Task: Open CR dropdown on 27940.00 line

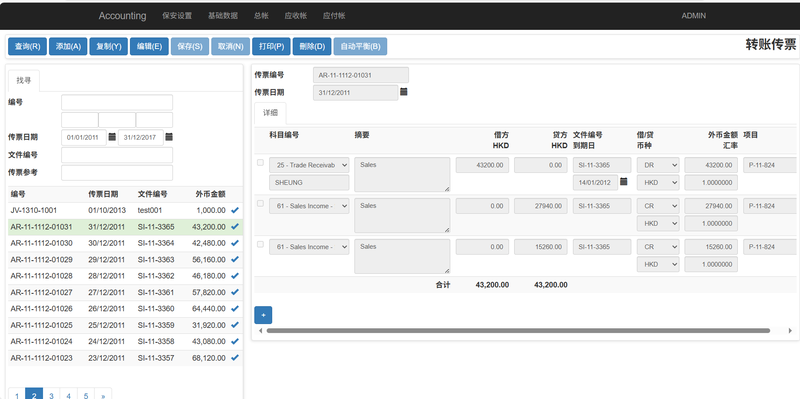Action: 658,206
